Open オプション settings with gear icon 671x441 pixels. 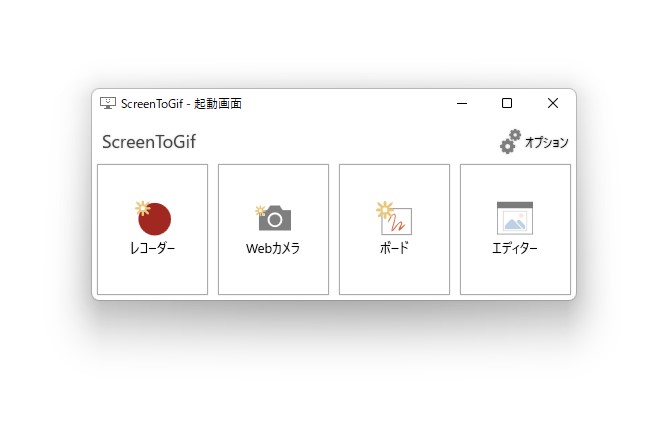point(534,142)
